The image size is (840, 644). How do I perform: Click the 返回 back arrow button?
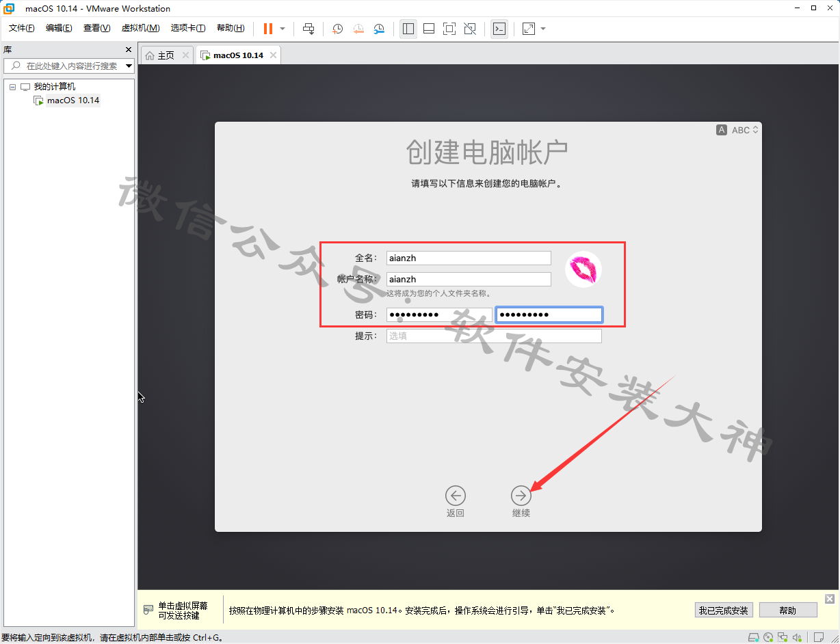pyautogui.click(x=456, y=496)
